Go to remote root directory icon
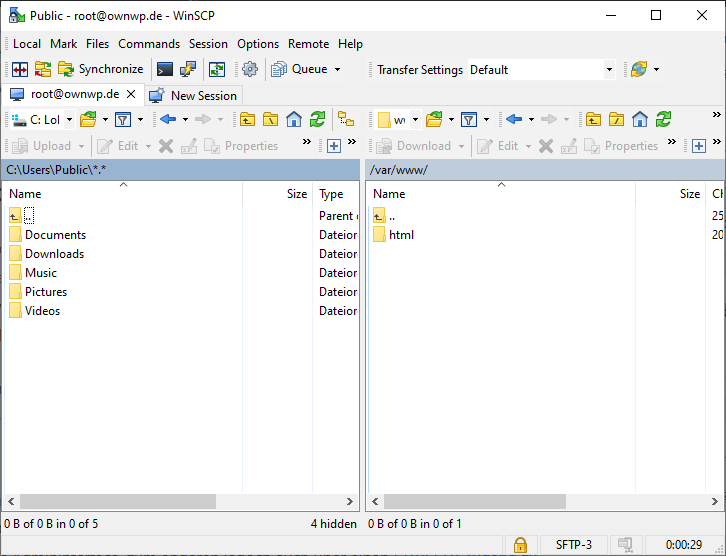726x556 pixels. click(616, 119)
